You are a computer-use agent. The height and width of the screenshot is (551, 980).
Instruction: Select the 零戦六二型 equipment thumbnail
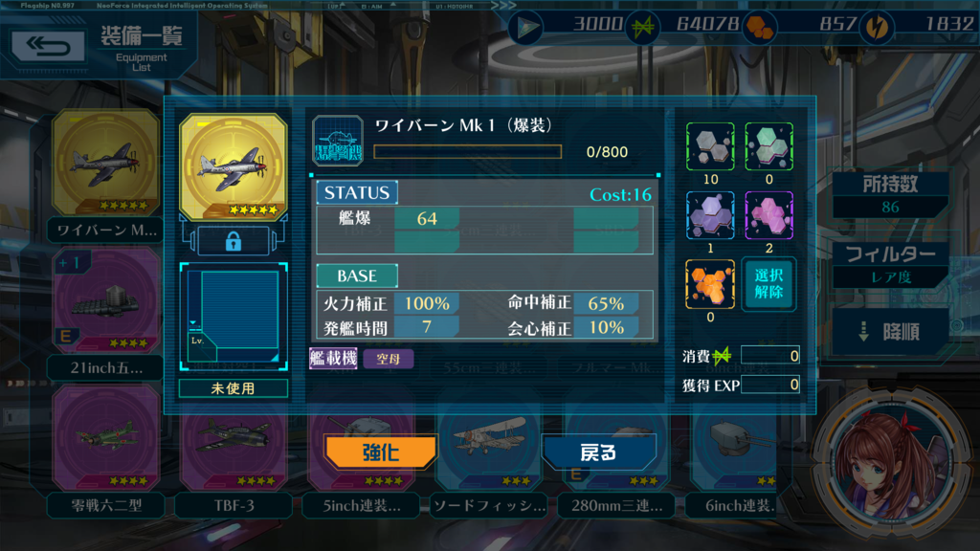click(x=106, y=438)
